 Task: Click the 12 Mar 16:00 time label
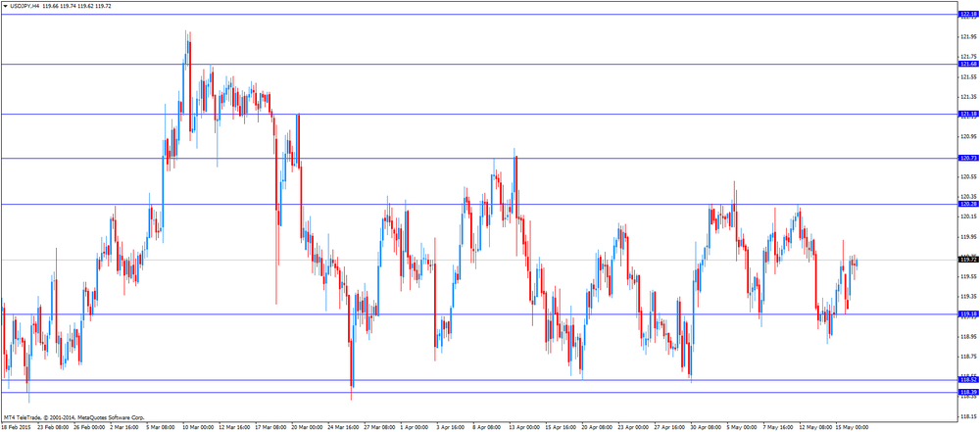234,428
